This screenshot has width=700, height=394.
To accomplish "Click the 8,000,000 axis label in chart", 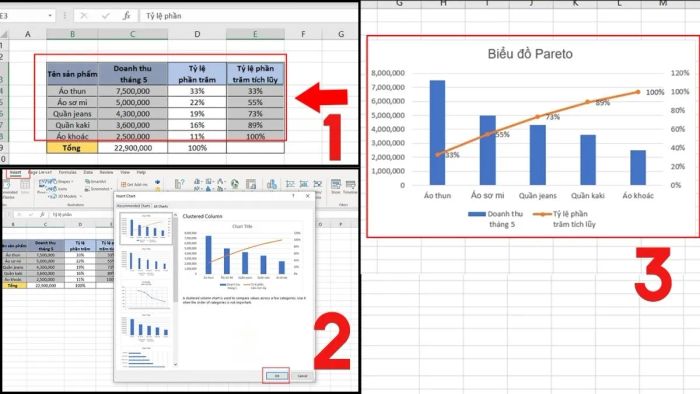I will point(388,73).
